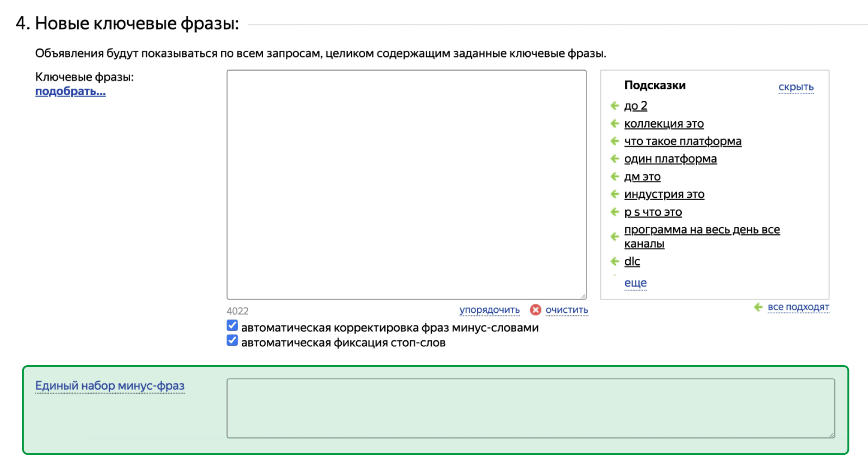Add 'коллекция это' hint via its arrow

coord(614,124)
